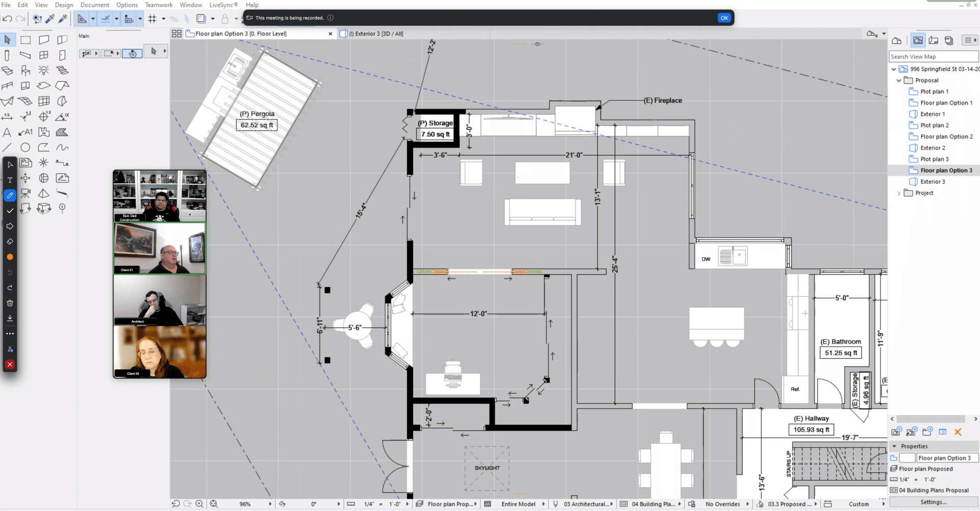Activate the Circle drawing tool
The width and height of the screenshot is (980, 511).
[x=25, y=148]
